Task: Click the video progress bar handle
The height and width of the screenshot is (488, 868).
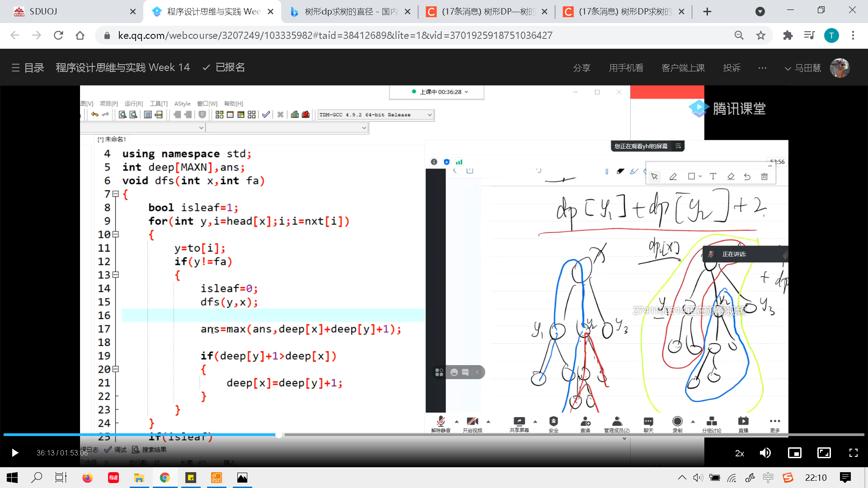Action: (x=279, y=435)
